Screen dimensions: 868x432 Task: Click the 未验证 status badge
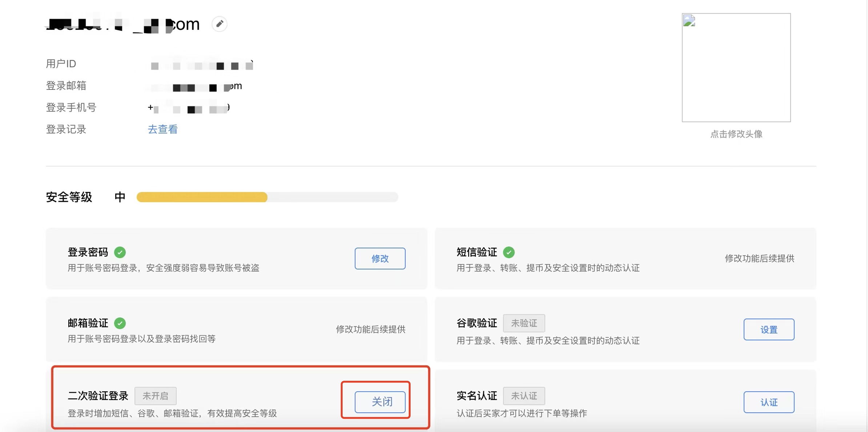click(x=524, y=323)
